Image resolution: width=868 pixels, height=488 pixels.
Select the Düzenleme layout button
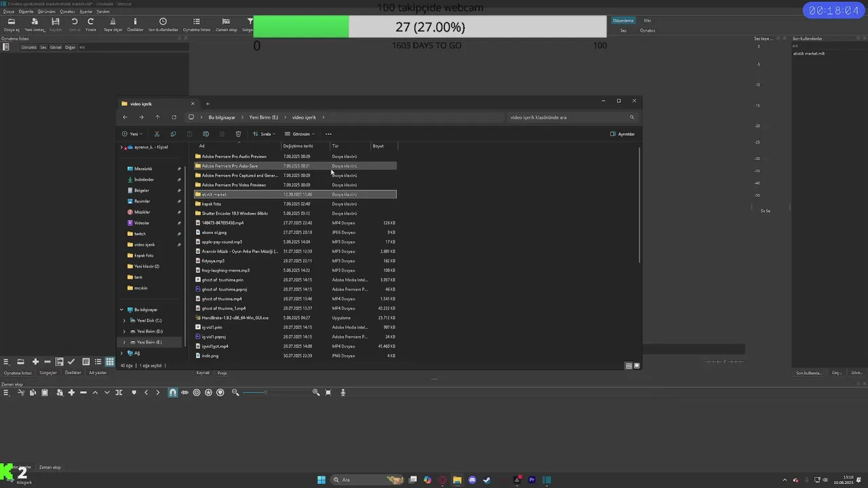click(623, 20)
